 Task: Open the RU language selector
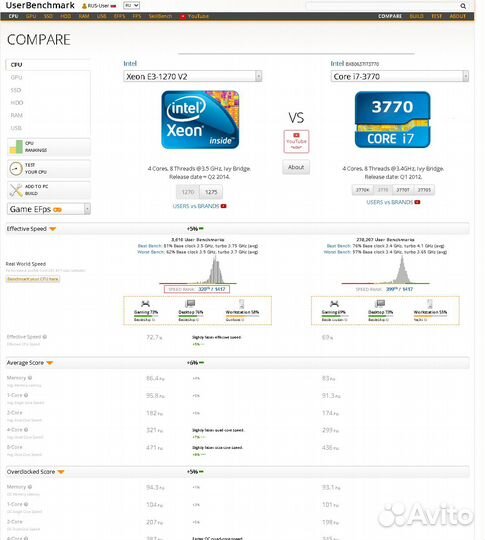click(131, 6)
